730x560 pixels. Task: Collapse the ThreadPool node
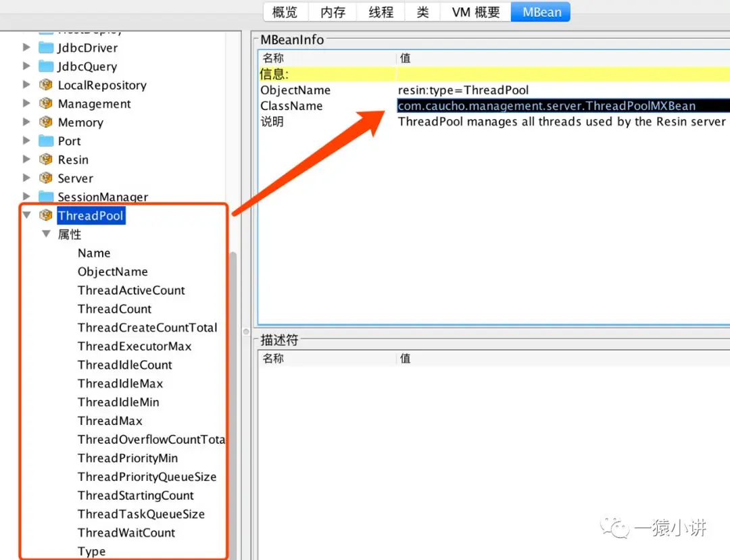(x=26, y=215)
